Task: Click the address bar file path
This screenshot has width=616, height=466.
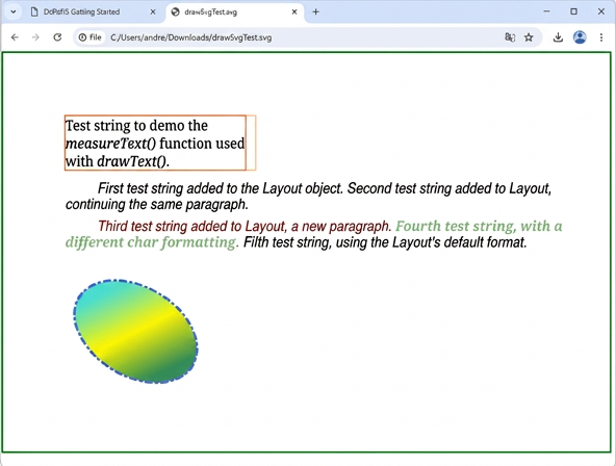Action: [x=191, y=37]
